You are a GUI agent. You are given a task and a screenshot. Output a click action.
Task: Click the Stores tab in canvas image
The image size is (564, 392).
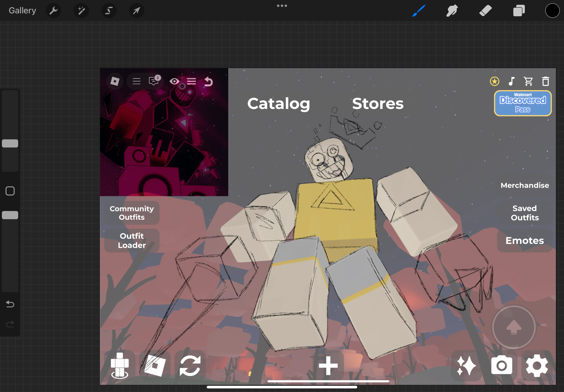point(378,104)
